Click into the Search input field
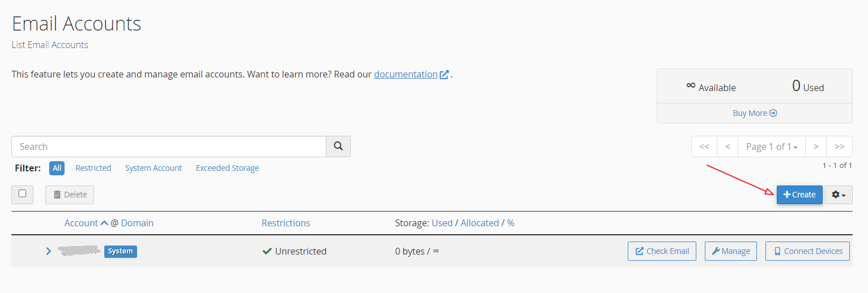Screen dimensions: 868x293 pos(169,146)
